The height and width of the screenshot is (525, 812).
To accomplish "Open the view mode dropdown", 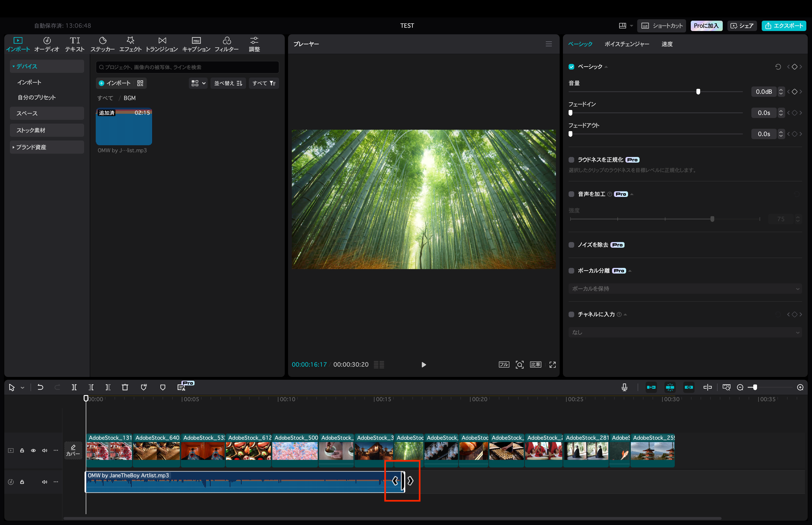I will coord(198,83).
